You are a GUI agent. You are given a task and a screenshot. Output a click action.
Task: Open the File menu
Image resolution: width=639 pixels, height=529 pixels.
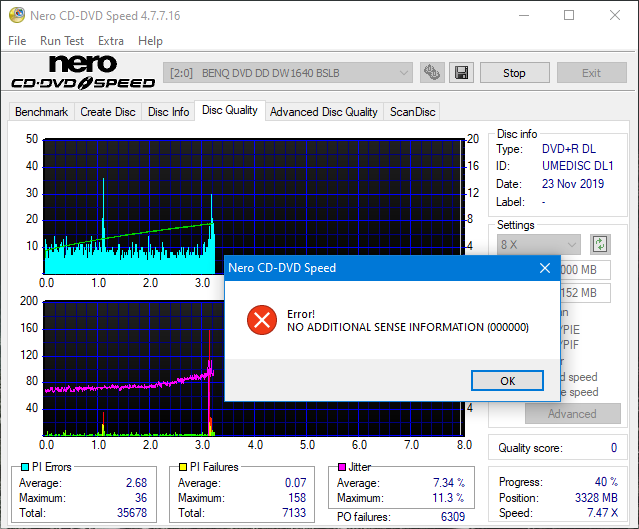pos(17,41)
